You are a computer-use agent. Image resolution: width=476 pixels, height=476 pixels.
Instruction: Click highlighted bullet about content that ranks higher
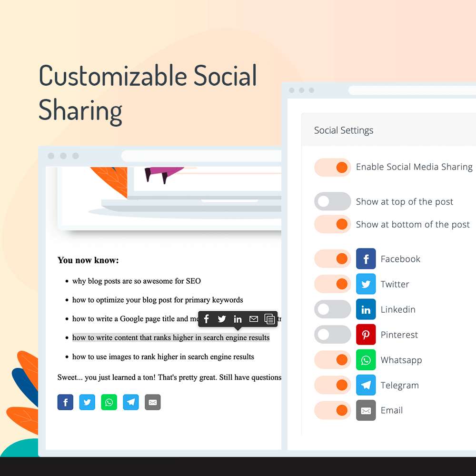click(171, 337)
